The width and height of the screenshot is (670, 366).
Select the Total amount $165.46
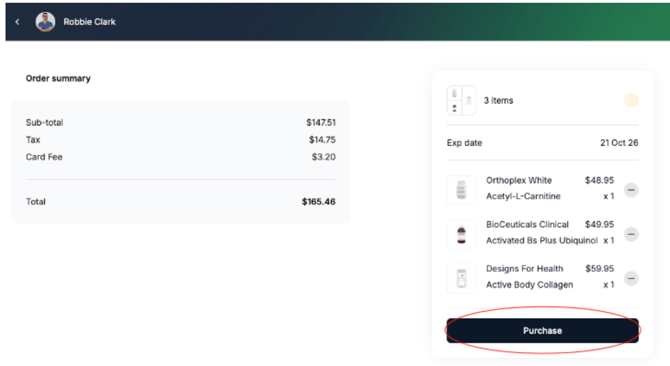[318, 202]
